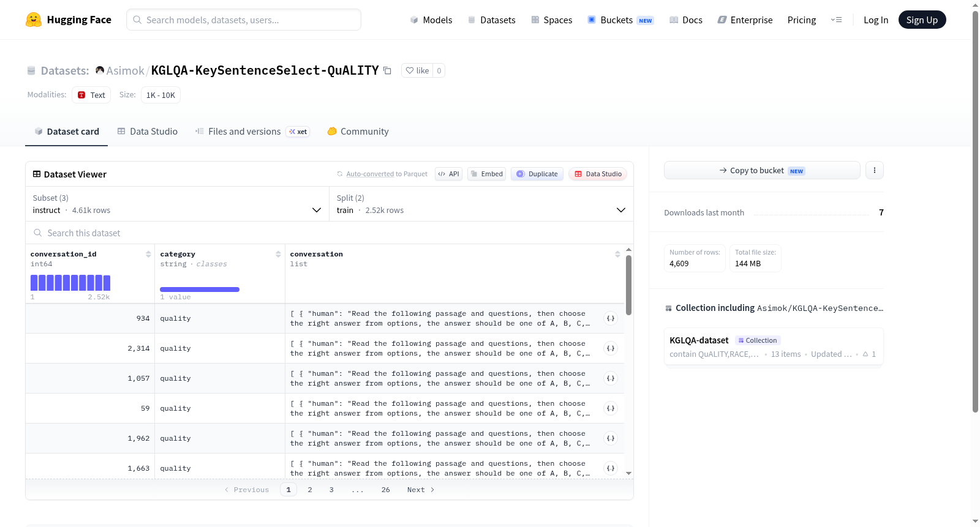The image size is (980, 527).
Task: Click the Log In link
Action: pyautogui.click(x=876, y=20)
